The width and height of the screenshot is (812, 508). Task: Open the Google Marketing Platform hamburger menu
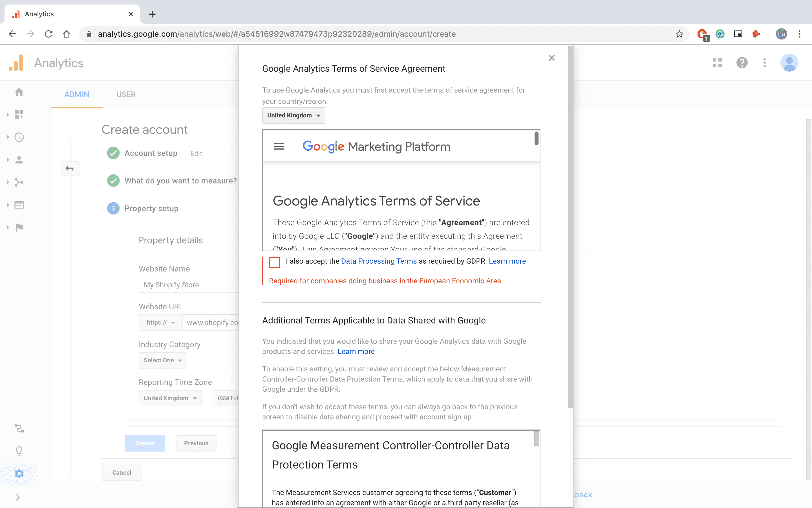tap(279, 146)
